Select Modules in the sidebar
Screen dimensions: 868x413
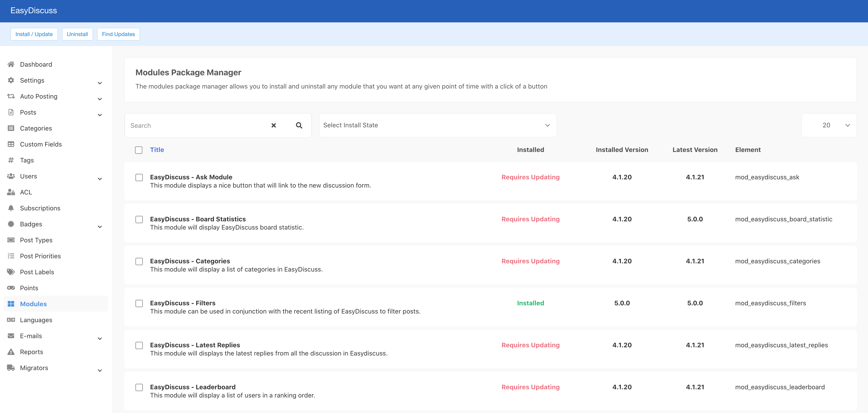tap(56, 304)
